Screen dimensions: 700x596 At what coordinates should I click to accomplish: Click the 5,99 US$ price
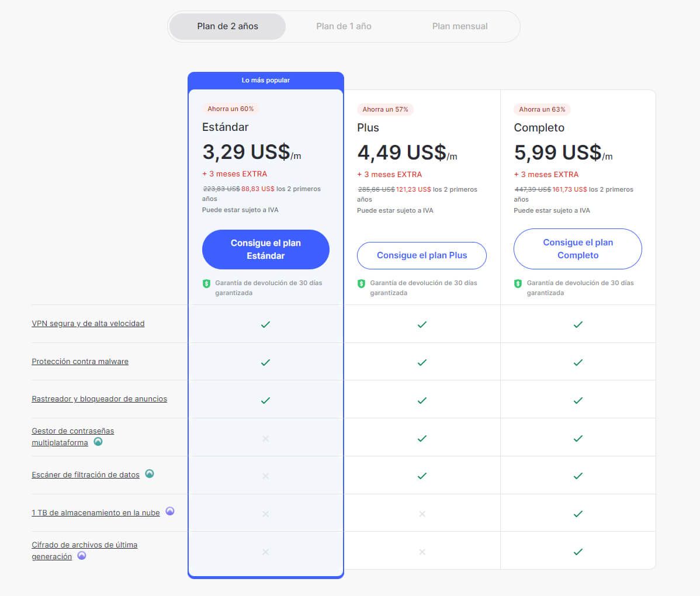pos(558,153)
